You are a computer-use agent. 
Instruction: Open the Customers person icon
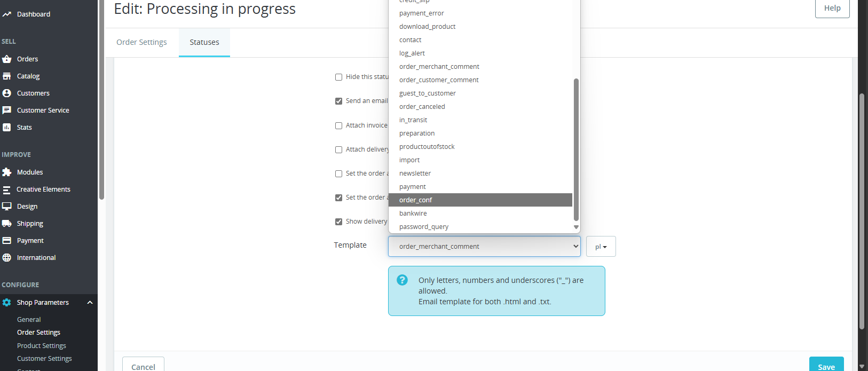click(7, 93)
